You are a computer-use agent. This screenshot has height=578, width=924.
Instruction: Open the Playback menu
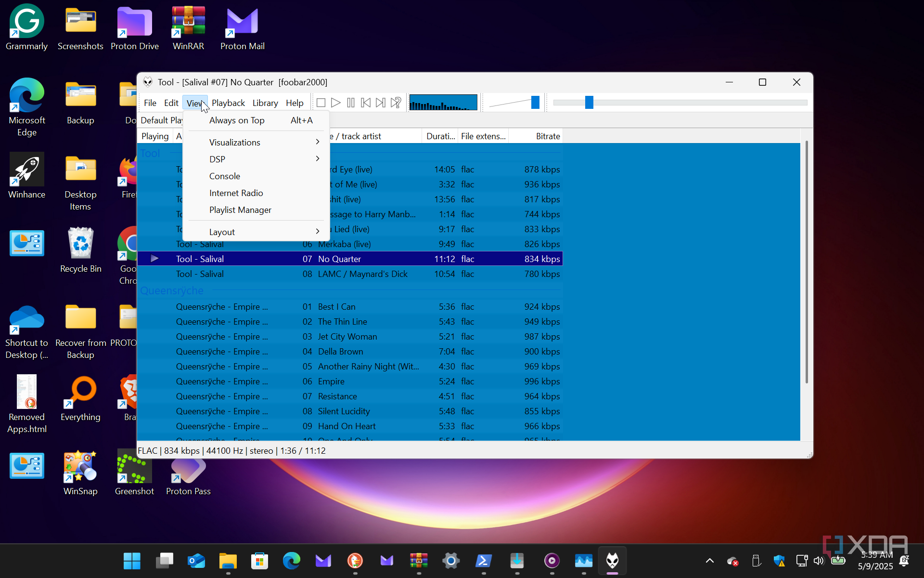[228, 103]
